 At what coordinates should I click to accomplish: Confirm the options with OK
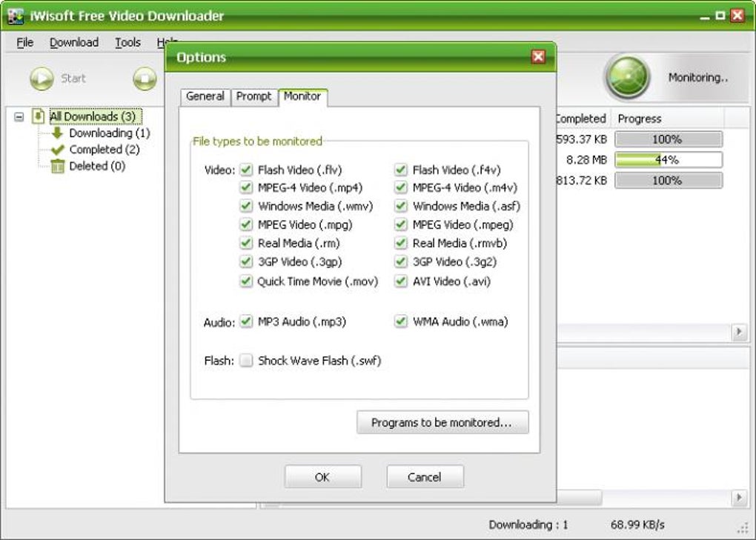(322, 477)
